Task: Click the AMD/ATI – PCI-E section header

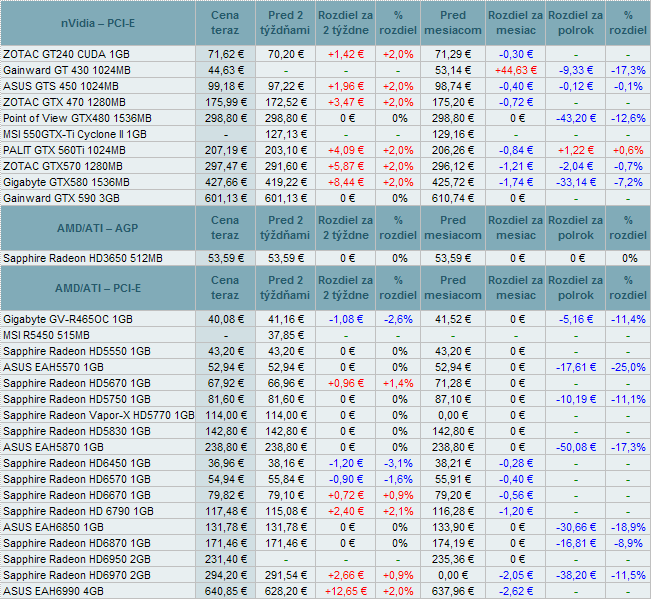Action: pos(98,288)
